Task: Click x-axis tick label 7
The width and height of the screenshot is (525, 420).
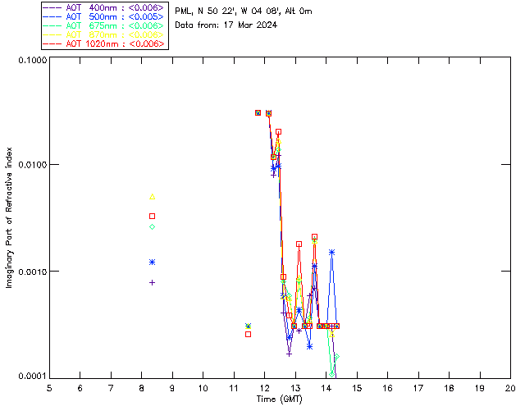Action: (x=111, y=388)
